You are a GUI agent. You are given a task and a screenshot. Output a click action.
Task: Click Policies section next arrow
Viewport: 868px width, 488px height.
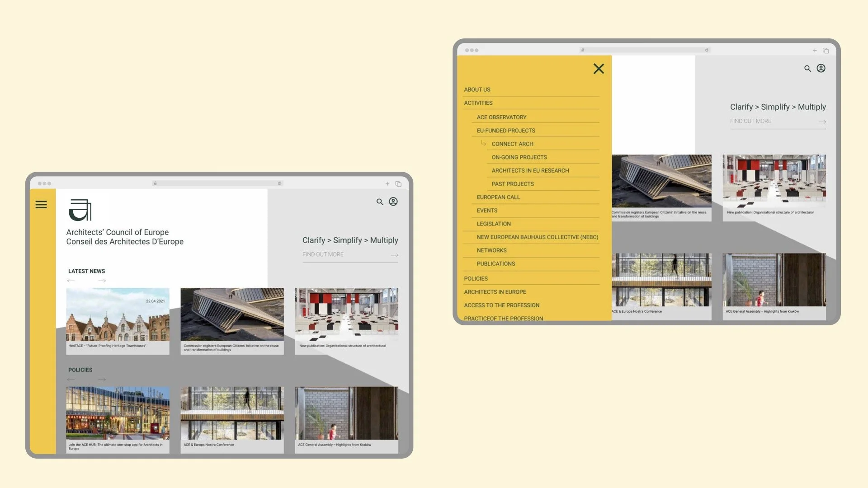(102, 380)
